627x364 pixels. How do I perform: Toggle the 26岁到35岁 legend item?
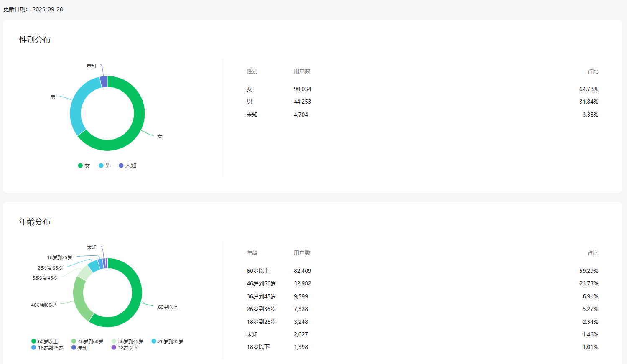168,341
